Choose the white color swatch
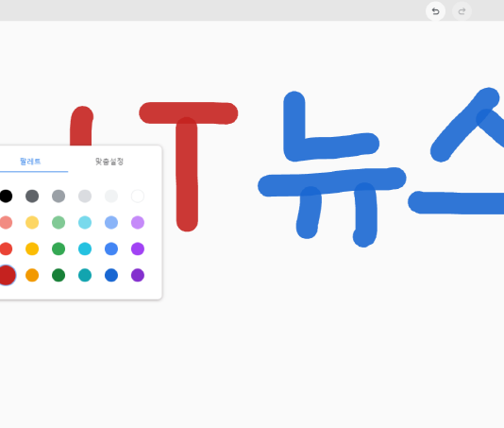 point(138,196)
